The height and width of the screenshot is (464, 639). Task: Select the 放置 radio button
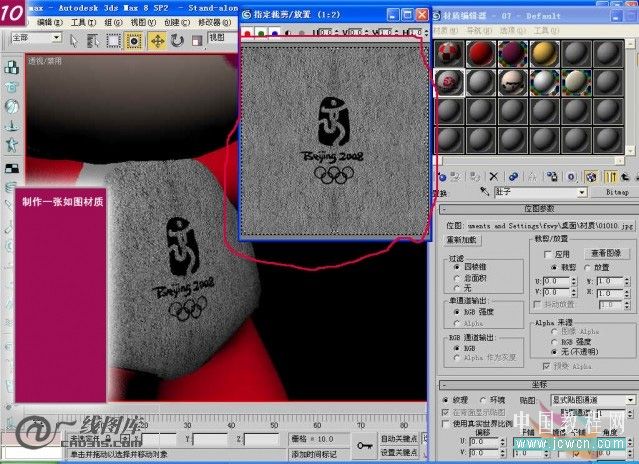pos(587,268)
